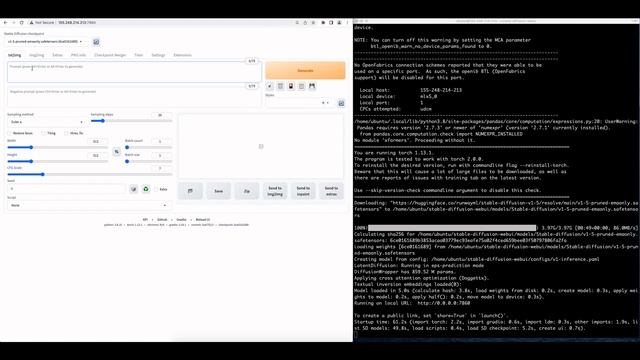Adjust the Sampling steps slider
The image size is (640, 360).
coord(131,121)
